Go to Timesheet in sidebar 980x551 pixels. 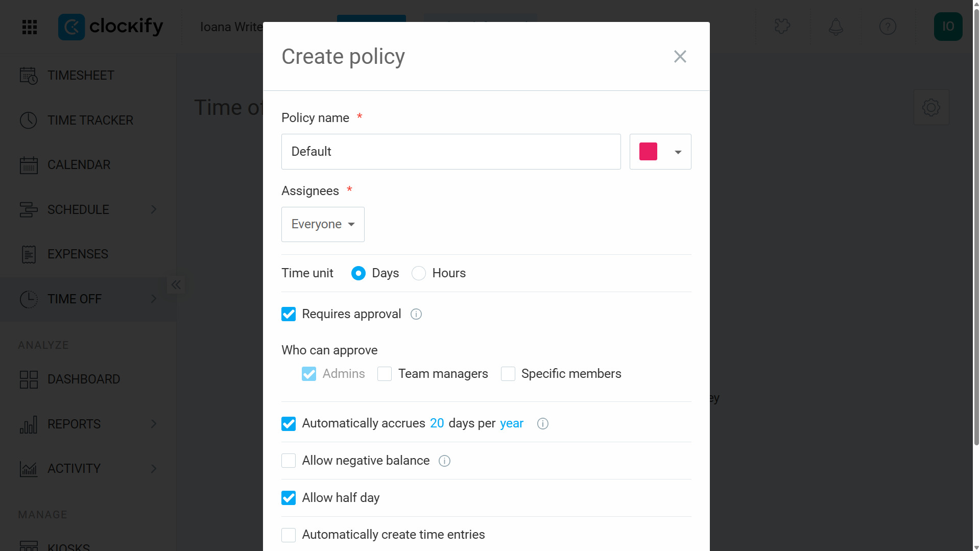(81, 76)
